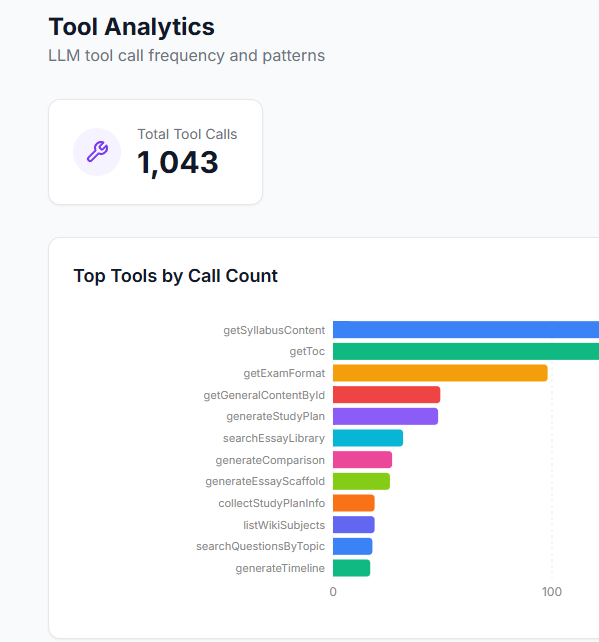
Task: Click the collectStudyPlanInfo axis label
Action: (x=272, y=503)
